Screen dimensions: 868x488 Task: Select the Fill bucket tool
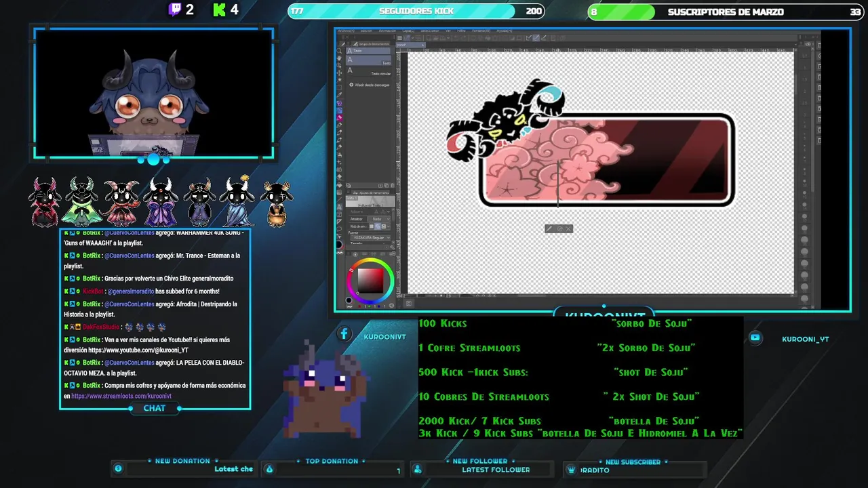(x=339, y=185)
